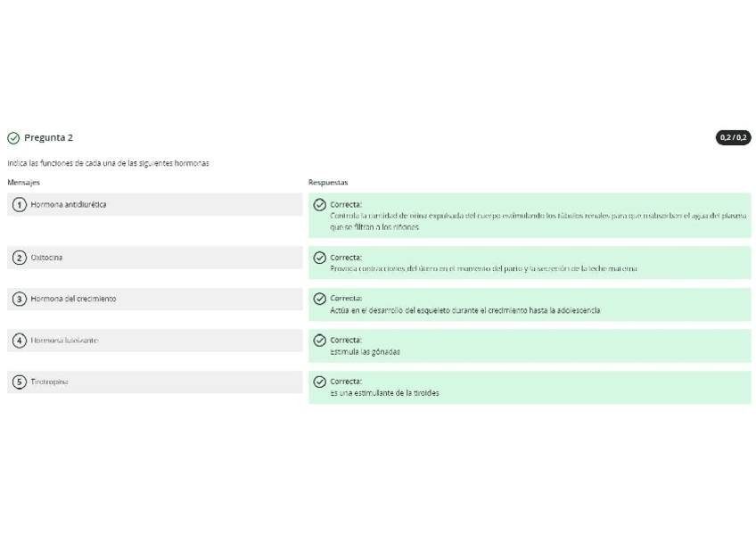Click the number 1 circle badge

point(20,205)
